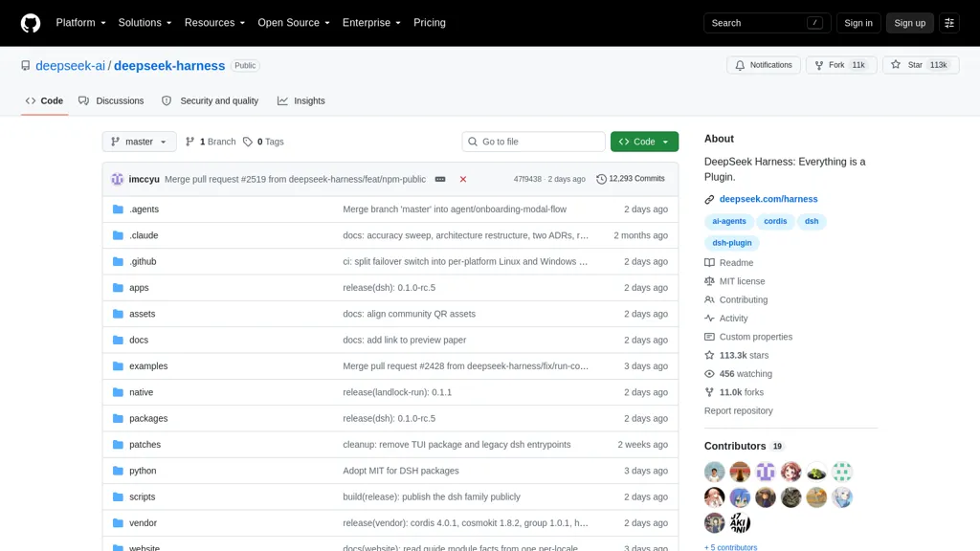Visit deepseek.com/harness website link
This screenshot has width=980, height=551.
768,199
